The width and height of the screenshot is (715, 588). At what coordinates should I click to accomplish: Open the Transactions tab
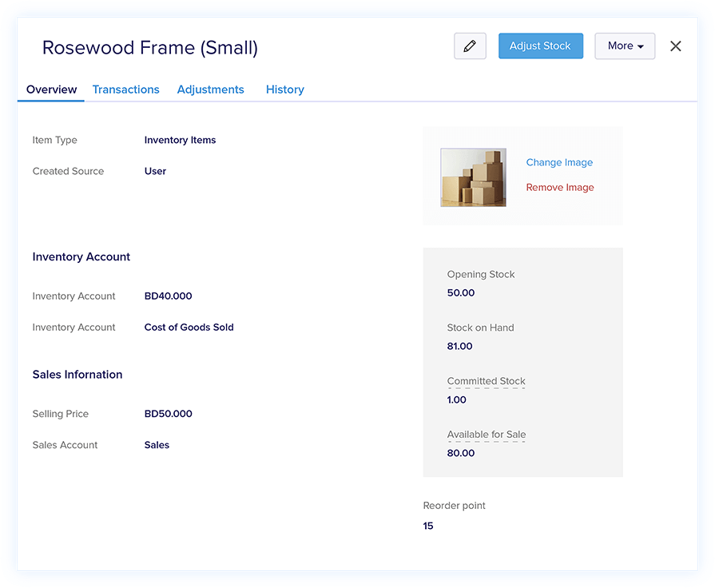click(x=126, y=89)
